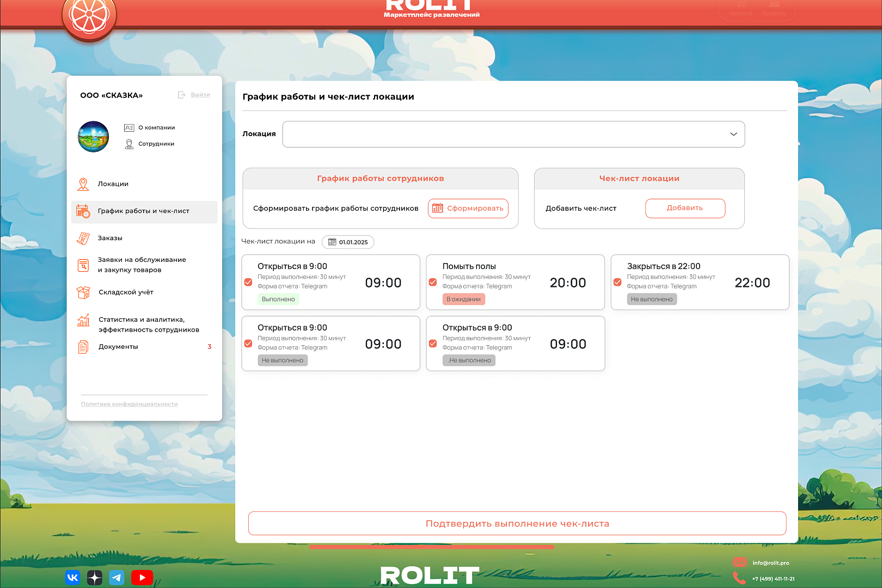Click the statistics chart icon
This screenshot has height=588, width=882.
[x=83, y=320]
